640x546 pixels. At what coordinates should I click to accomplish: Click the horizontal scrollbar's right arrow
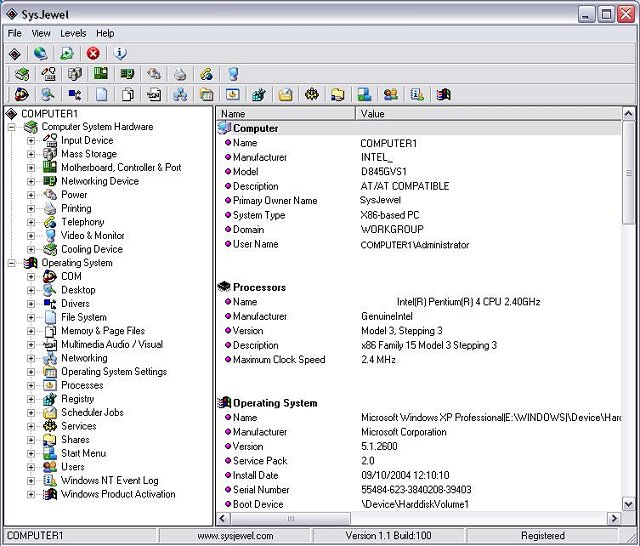pyautogui.click(x=614, y=519)
